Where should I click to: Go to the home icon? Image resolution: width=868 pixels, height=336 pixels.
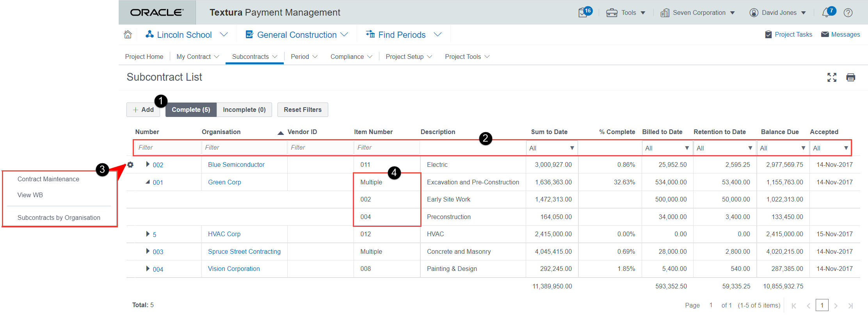[128, 34]
